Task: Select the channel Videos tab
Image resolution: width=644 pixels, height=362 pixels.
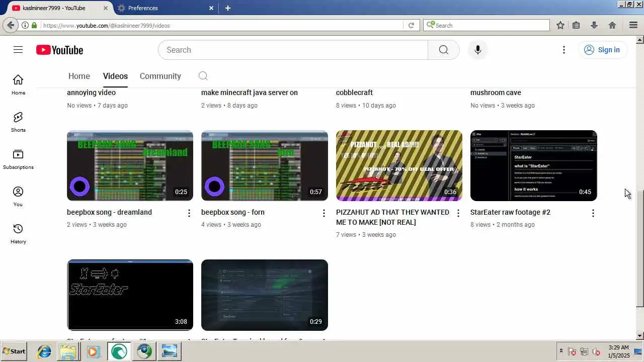Action: [x=115, y=76]
